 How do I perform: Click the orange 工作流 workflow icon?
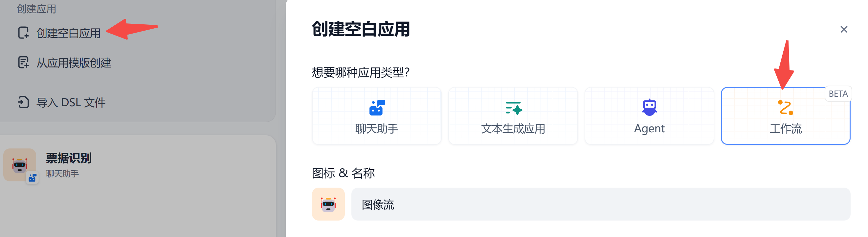click(x=786, y=107)
